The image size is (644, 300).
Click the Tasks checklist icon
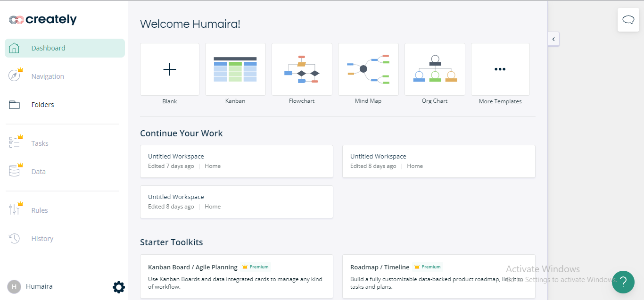[15, 143]
